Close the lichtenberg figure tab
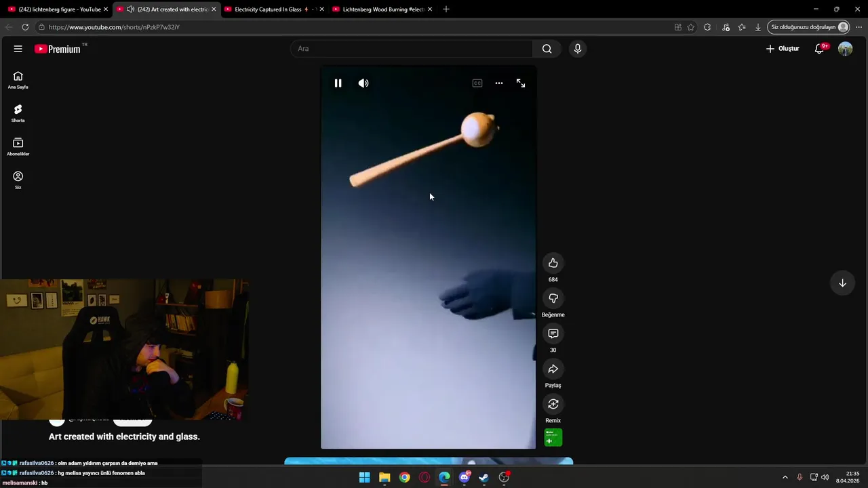The height and width of the screenshot is (488, 868). (x=106, y=9)
